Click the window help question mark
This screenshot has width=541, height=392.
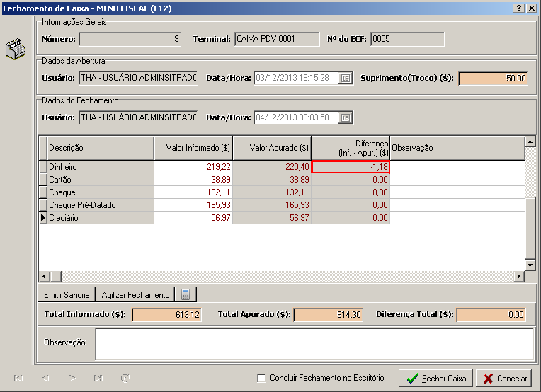pos(518,8)
